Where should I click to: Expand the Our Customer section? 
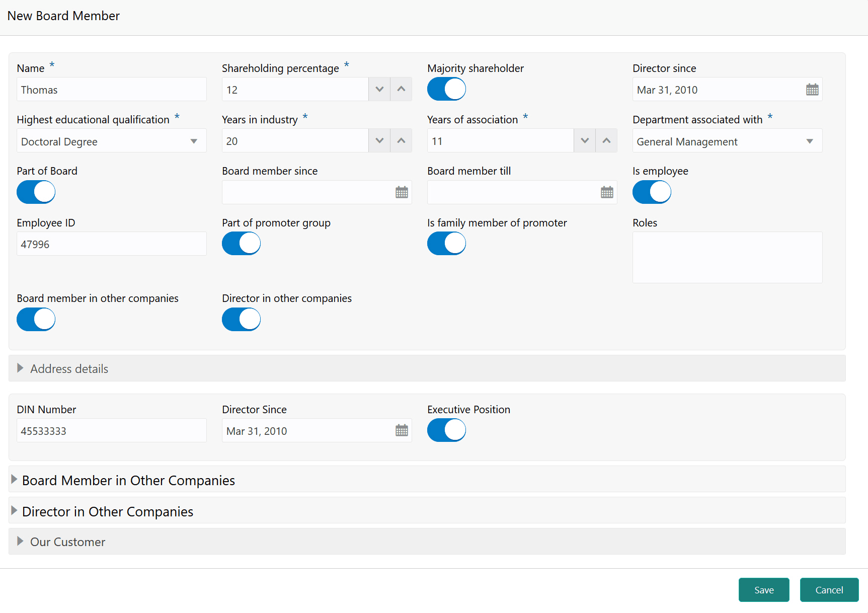click(427, 542)
